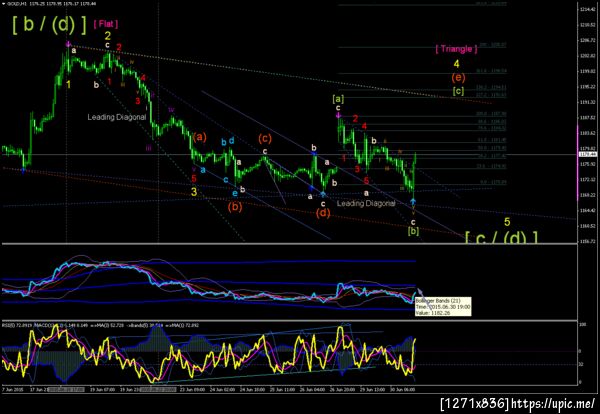Select the green '[a]' wave label

coord(338,99)
